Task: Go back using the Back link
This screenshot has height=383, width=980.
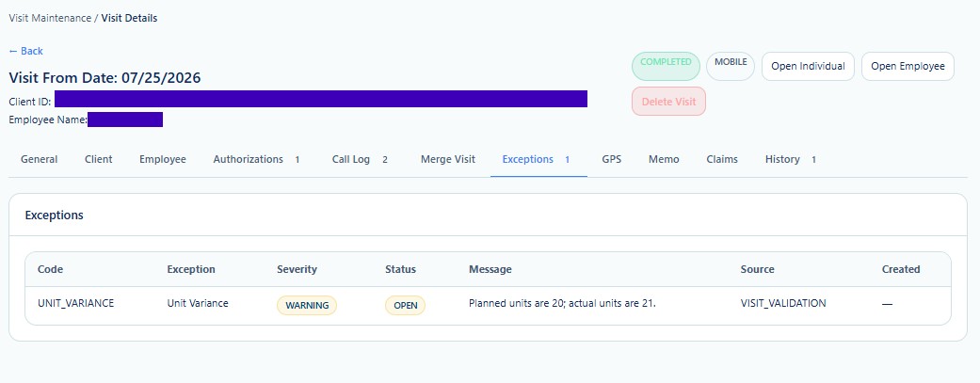Action: (25, 51)
